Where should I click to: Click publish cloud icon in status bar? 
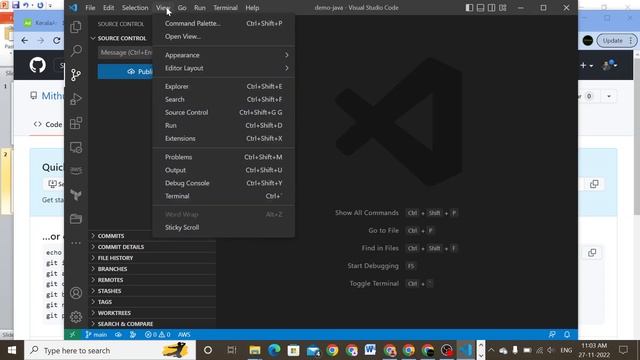[118, 334]
